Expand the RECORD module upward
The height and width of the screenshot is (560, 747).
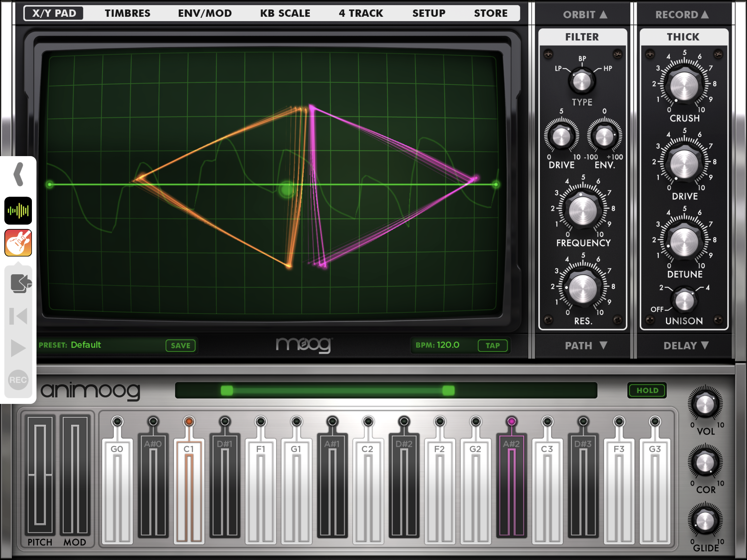(682, 14)
